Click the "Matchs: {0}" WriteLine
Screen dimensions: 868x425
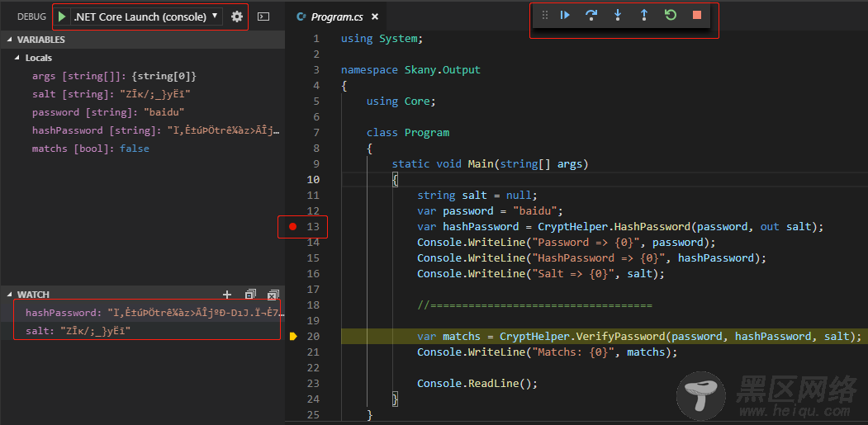(547, 352)
